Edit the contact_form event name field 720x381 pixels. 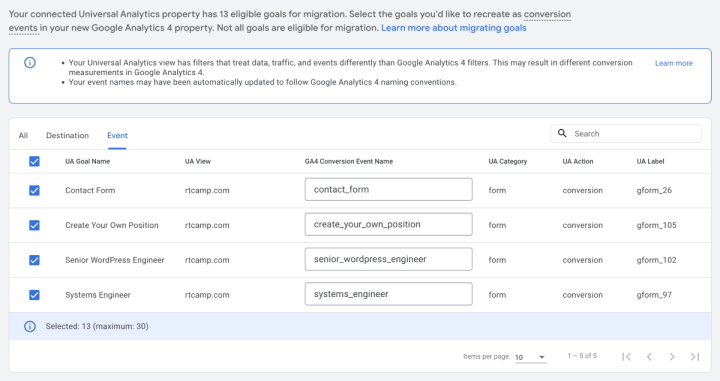pyautogui.click(x=388, y=190)
